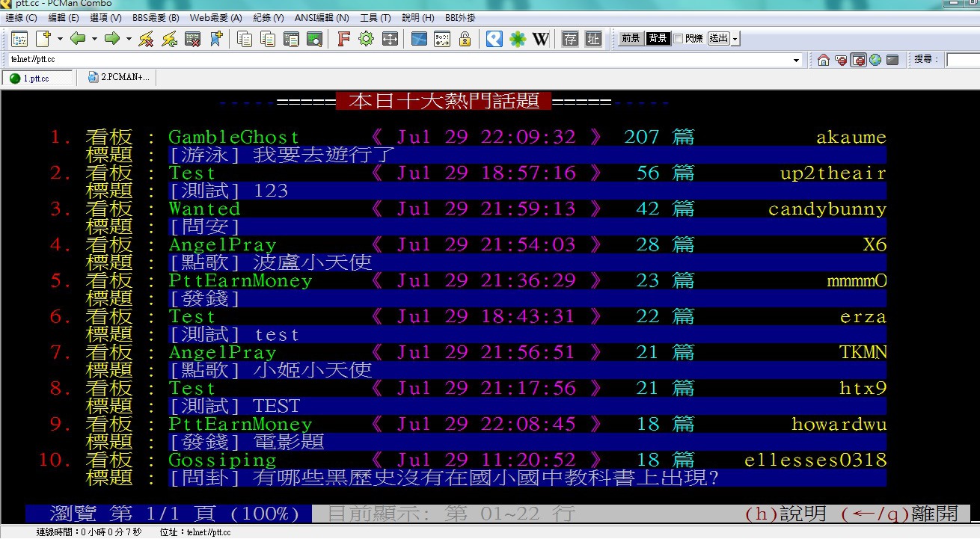Open font settings with red F icon

[343, 39]
